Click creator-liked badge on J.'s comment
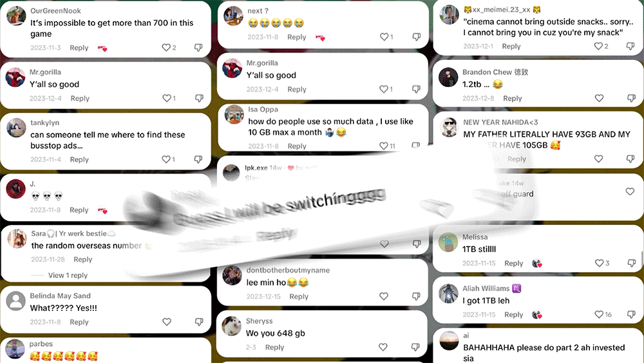The image size is (644, 363). (102, 210)
